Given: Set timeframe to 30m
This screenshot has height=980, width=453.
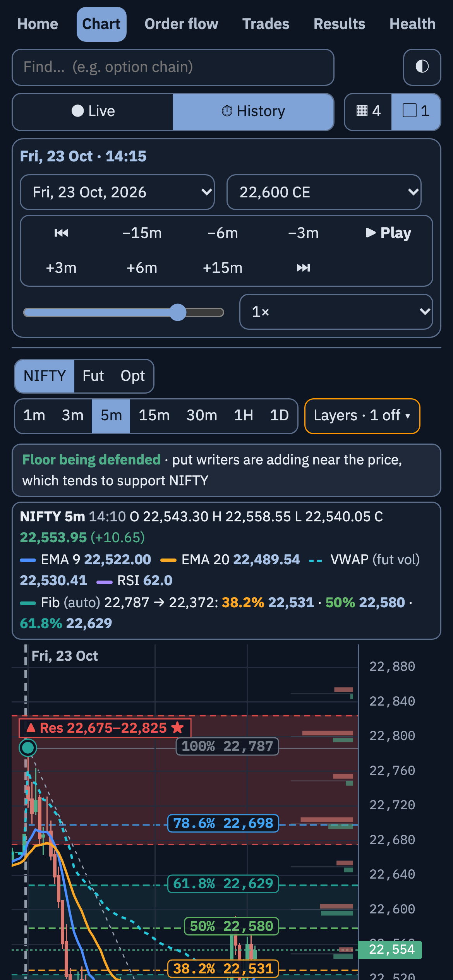Looking at the screenshot, I should pos(202,416).
